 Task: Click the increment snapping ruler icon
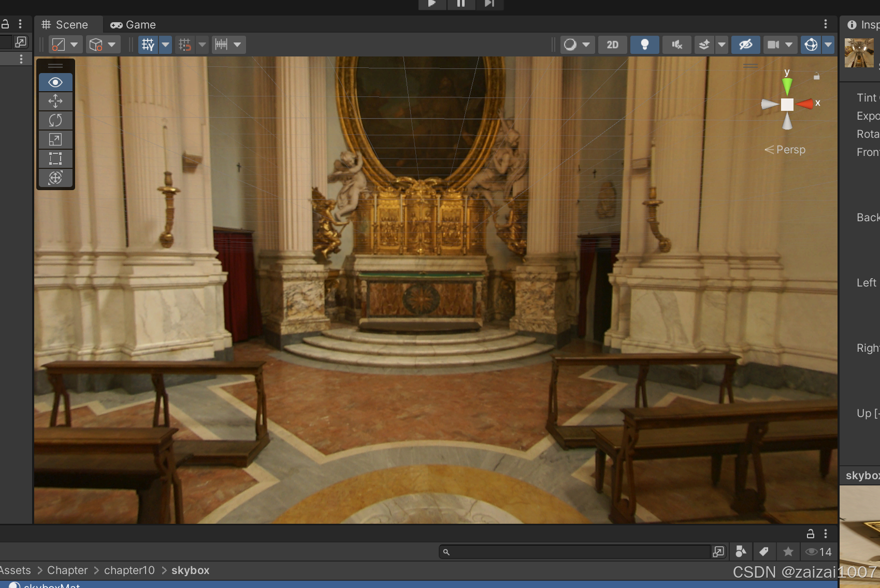[x=221, y=45]
